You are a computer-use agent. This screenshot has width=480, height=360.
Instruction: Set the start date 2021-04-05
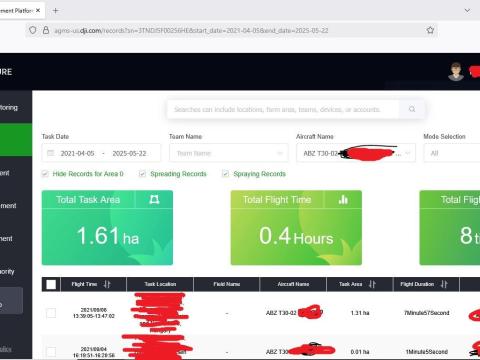click(77, 153)
